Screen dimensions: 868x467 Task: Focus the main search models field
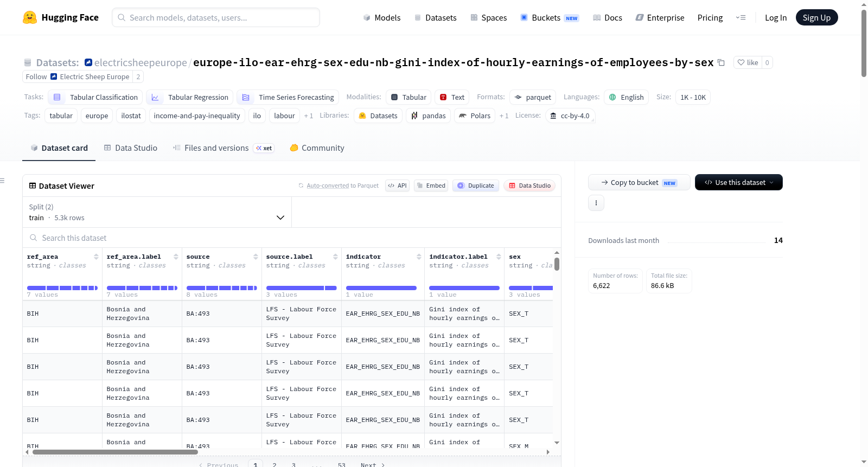point(216,17)
